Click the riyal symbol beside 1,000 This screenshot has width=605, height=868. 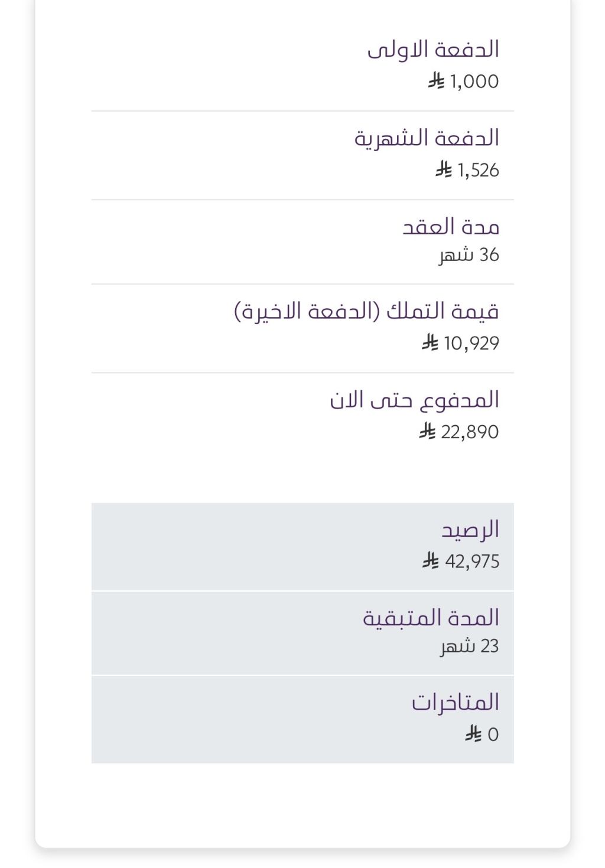coord(436,81)
